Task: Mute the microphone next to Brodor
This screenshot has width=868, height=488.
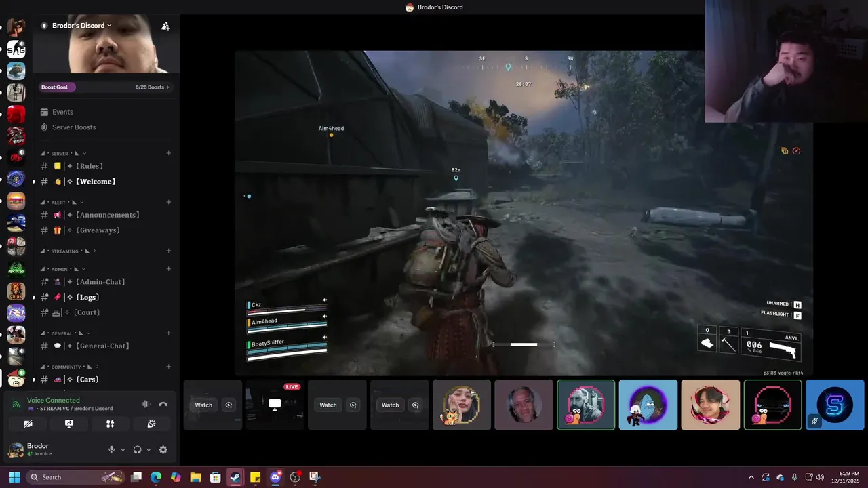Action: coord(112,449)
